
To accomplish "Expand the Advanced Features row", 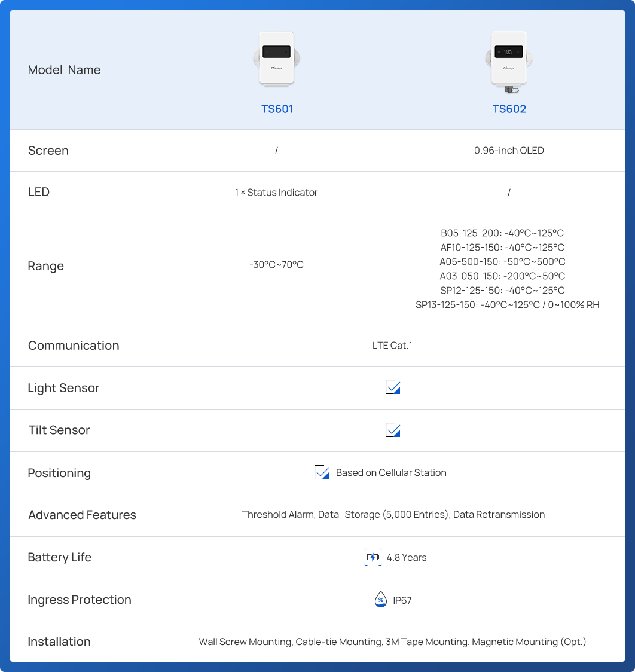I will coord(393,515).
